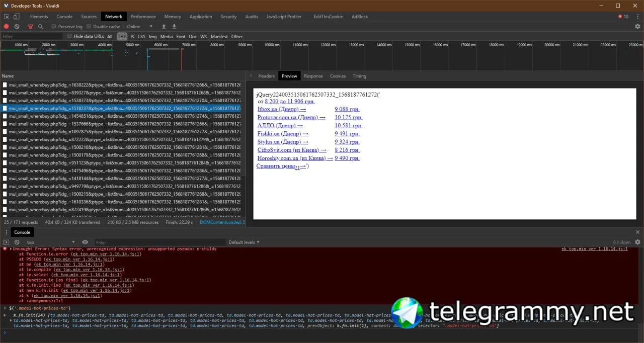The height and width of the screenshot is (343, 644).
Task: Open the DevTools three-dot main menu
Action: 637,17
